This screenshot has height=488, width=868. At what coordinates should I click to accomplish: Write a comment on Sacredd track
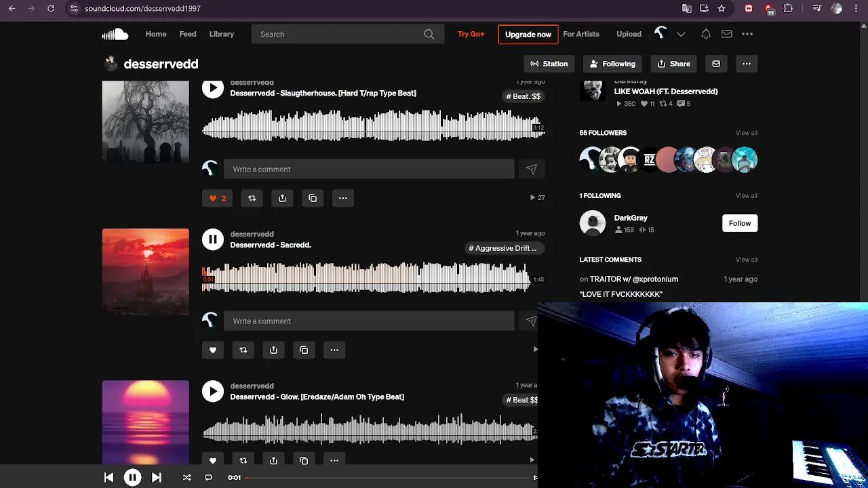pos(369,321)
